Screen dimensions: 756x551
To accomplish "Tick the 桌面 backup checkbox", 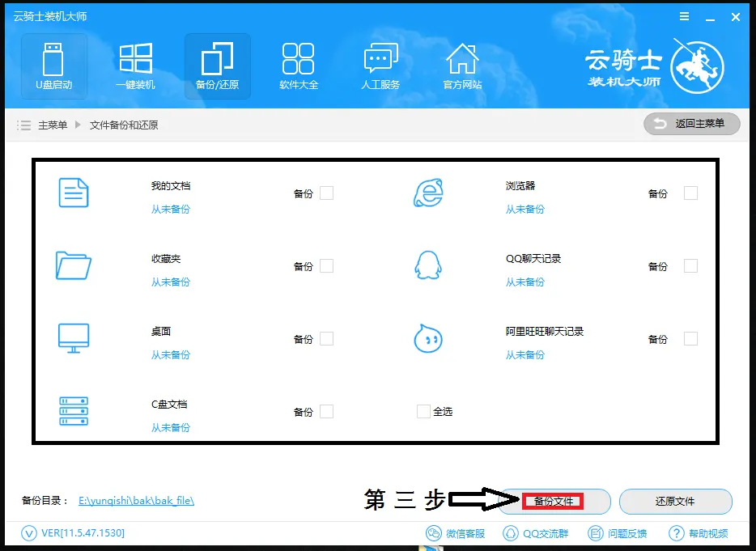I will (326, 339).
